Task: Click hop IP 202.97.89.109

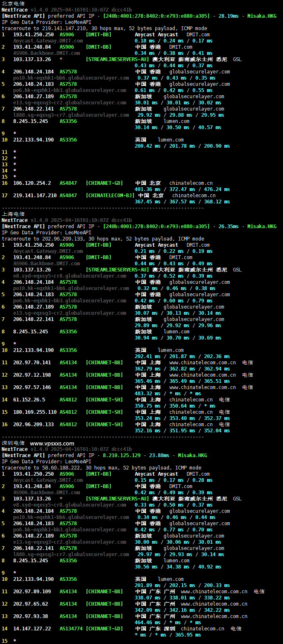Action: [x=32, y=592]
